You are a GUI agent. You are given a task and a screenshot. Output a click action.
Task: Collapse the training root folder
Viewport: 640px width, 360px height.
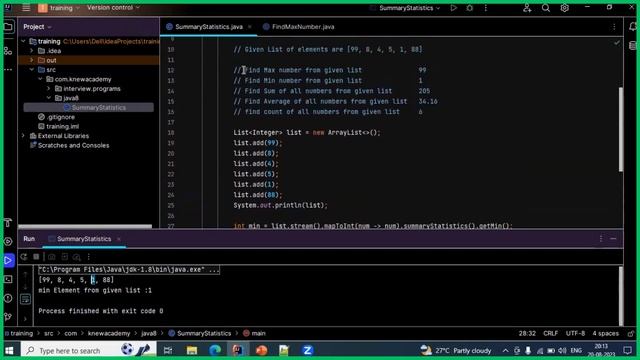(23, 41)
